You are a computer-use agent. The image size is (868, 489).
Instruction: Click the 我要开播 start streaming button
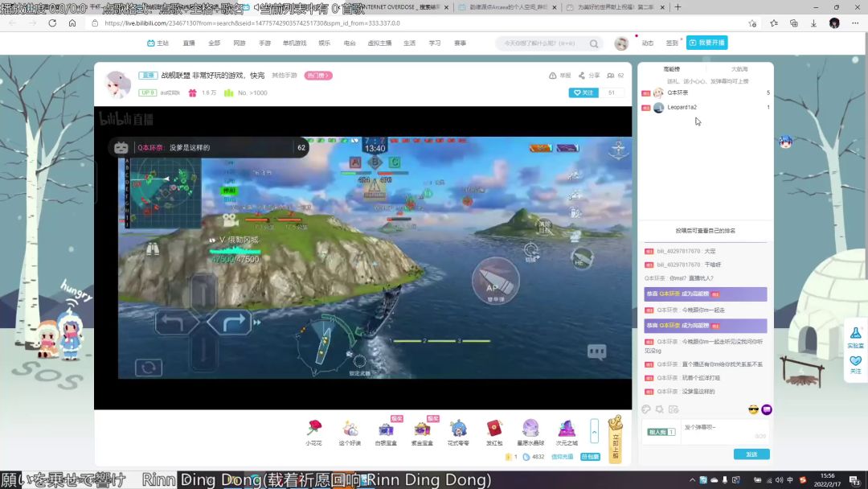(707, 43)
